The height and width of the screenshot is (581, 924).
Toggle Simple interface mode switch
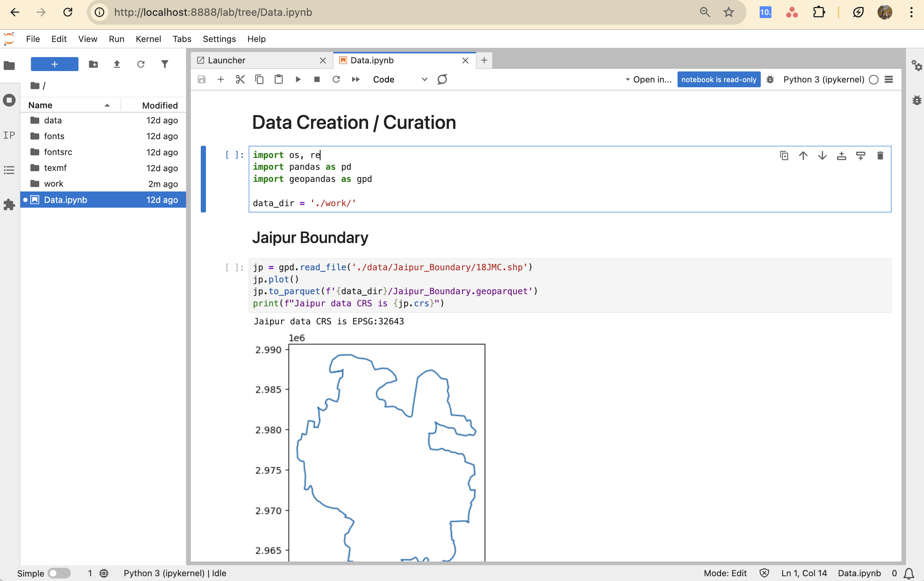pos(59,573)
